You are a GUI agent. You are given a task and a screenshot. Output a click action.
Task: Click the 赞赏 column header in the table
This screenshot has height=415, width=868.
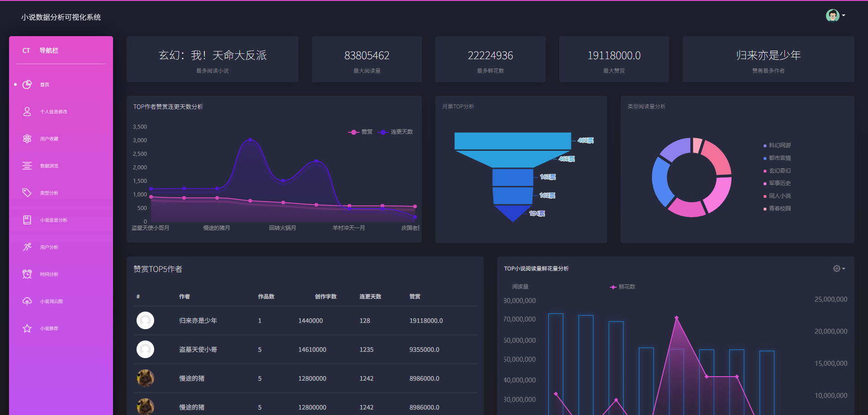[x=415, y=297]
